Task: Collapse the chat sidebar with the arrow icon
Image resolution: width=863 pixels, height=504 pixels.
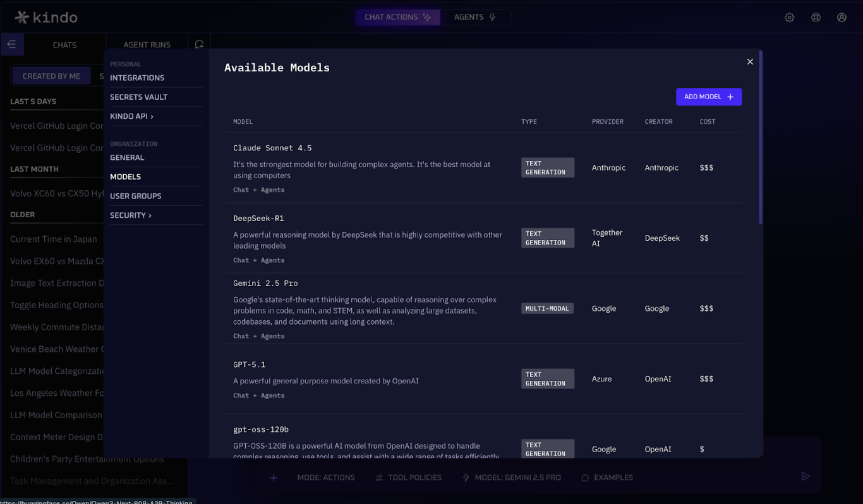Action: (12, 45)
